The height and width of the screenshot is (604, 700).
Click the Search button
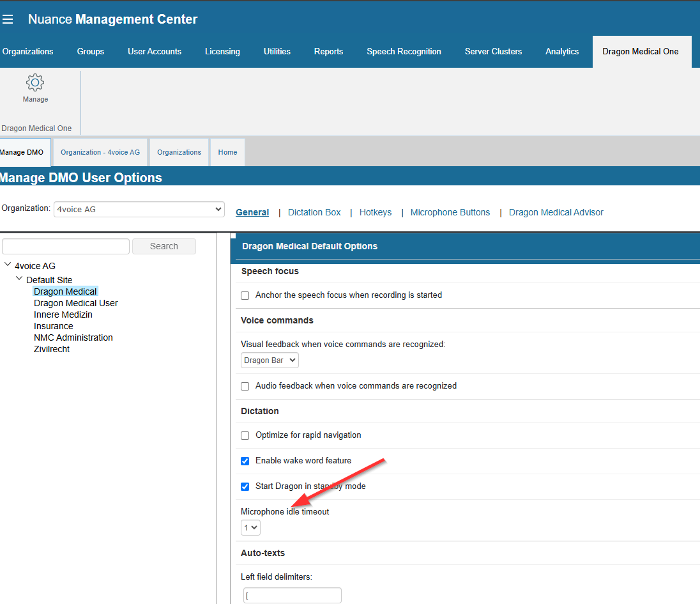pyautogui.click(x=164, y=246)
